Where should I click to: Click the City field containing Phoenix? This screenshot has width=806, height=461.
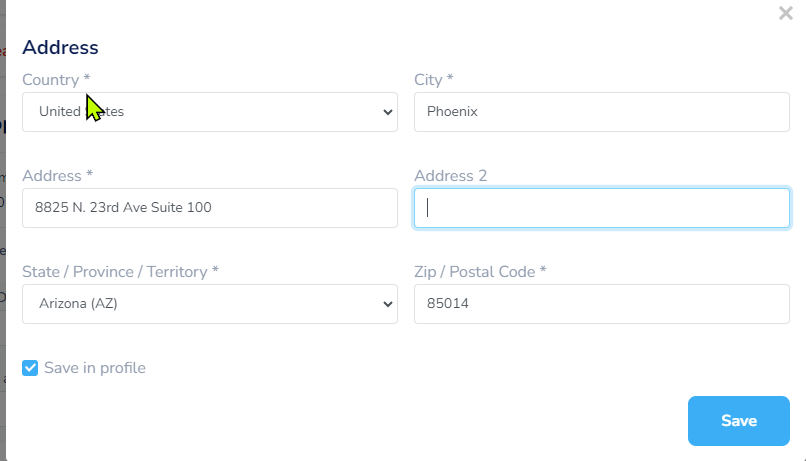tap(601, 112)
